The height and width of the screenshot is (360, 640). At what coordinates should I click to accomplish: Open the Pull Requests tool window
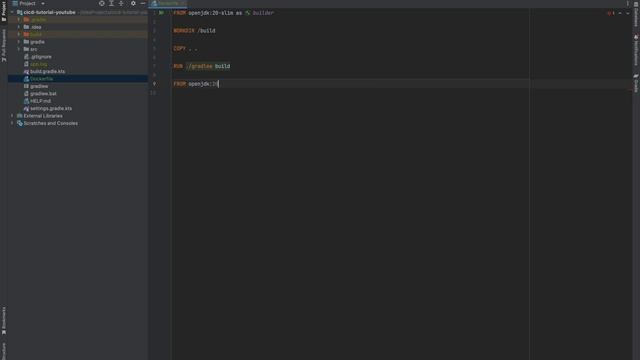click(4, 45)
